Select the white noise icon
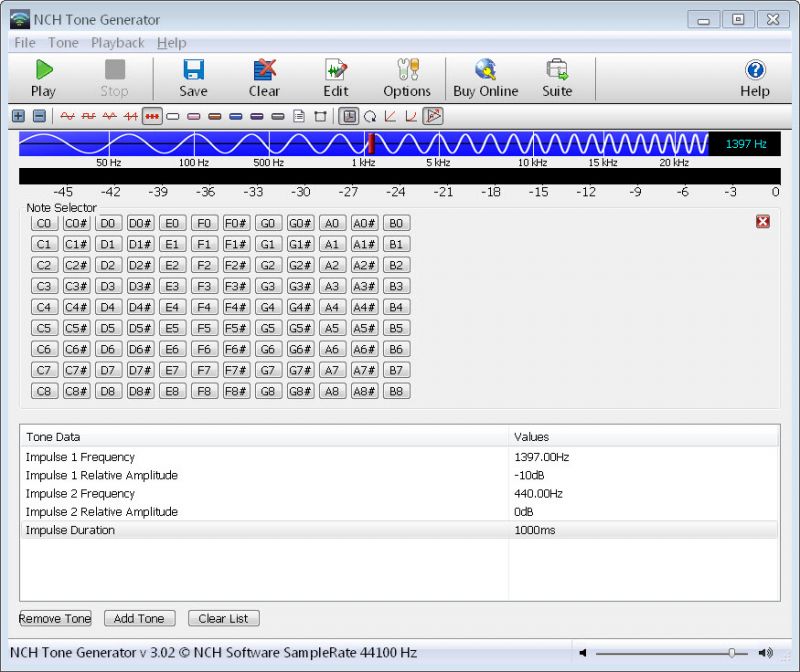 coord(173,116)
